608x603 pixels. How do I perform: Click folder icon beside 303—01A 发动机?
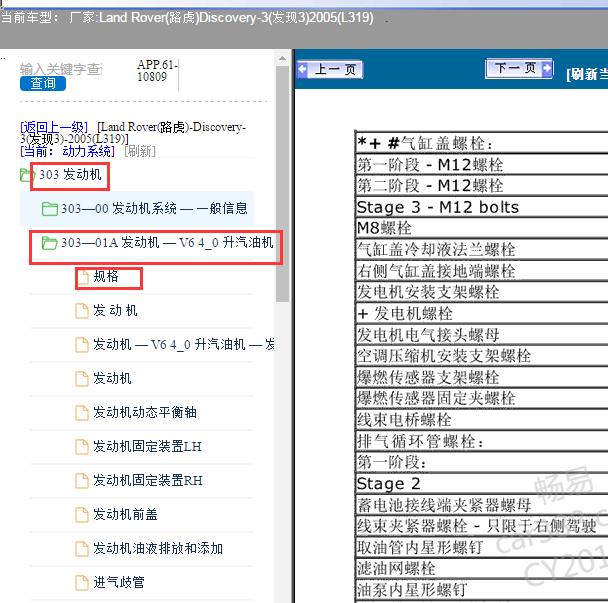pyautogui.click(x=50, y=243)
